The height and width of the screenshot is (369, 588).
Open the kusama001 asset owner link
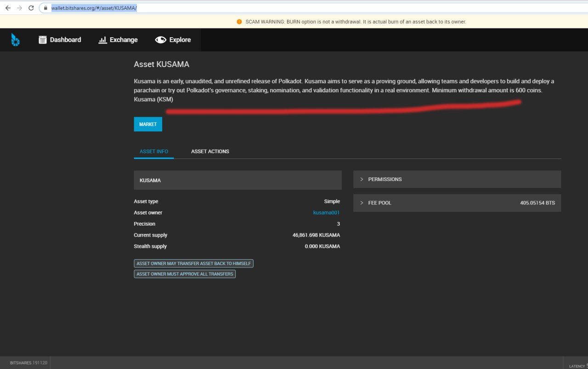tap(326, 213)
